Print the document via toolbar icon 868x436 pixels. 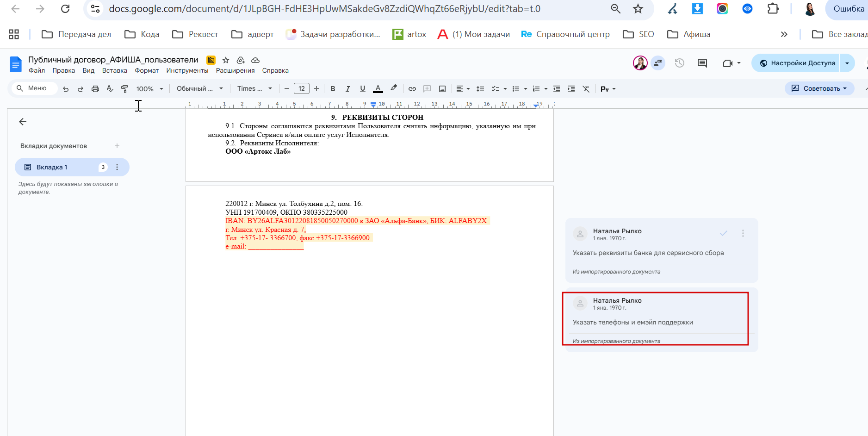tap(95, 89)
